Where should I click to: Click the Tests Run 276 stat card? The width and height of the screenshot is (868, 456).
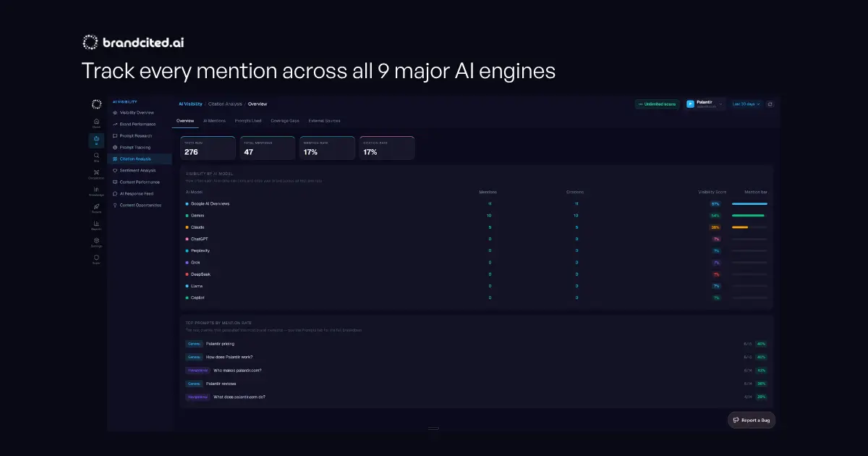208,148
